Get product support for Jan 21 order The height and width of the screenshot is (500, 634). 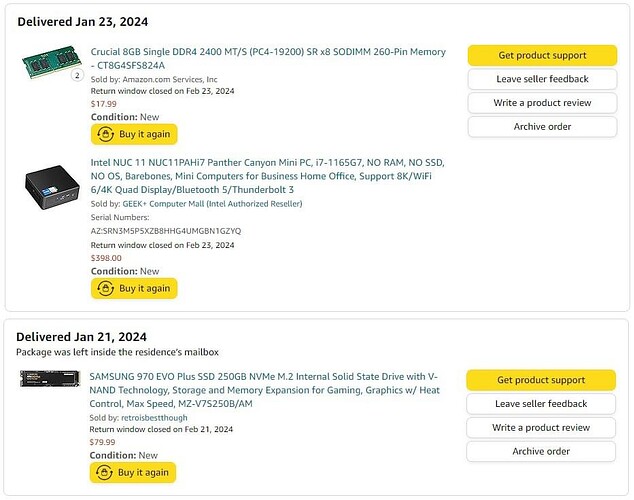pyautogui.click(x=541, y=380)
